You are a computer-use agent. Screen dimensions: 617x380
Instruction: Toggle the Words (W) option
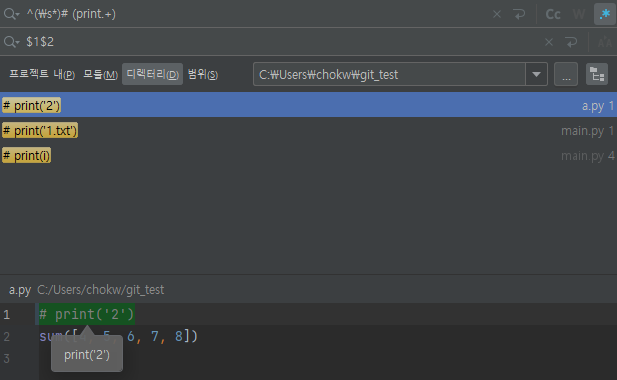[x=579, y=14]
